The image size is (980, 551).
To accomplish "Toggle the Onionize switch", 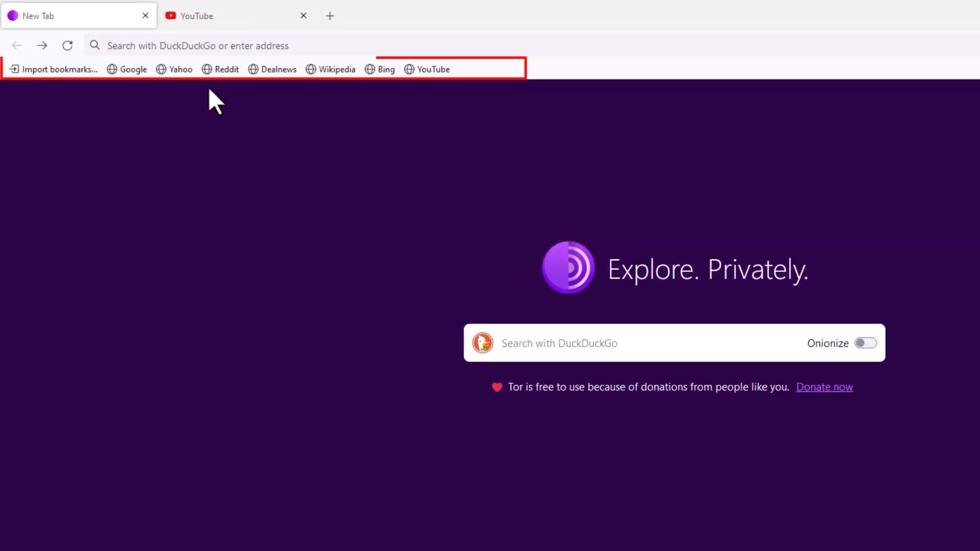I will point(866,343).
